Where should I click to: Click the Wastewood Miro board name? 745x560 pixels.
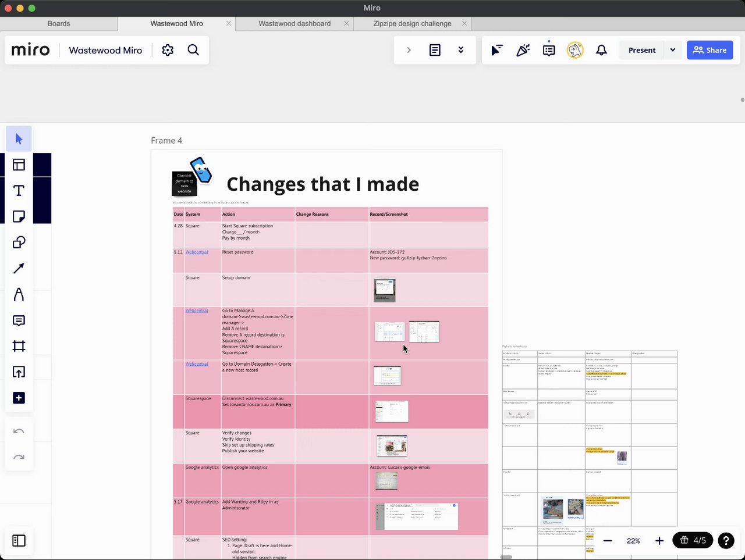(105, 50)
